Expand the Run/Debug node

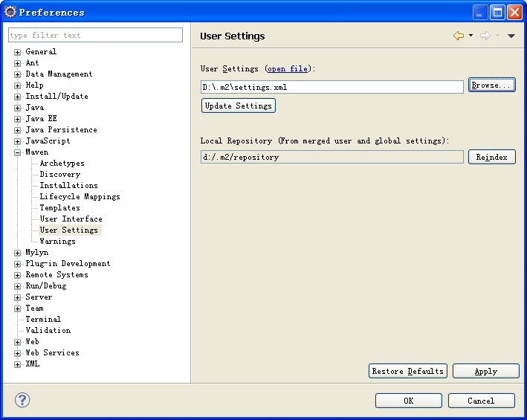click(18, 286)
